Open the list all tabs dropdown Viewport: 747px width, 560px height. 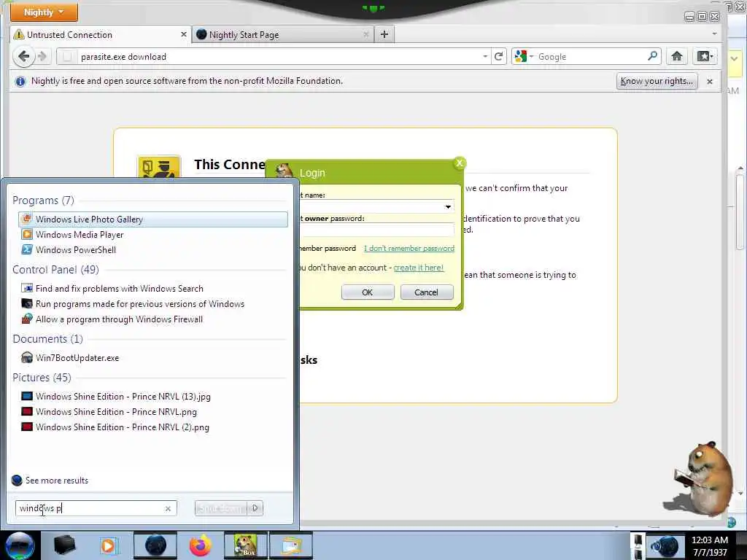tap(714, 34)
